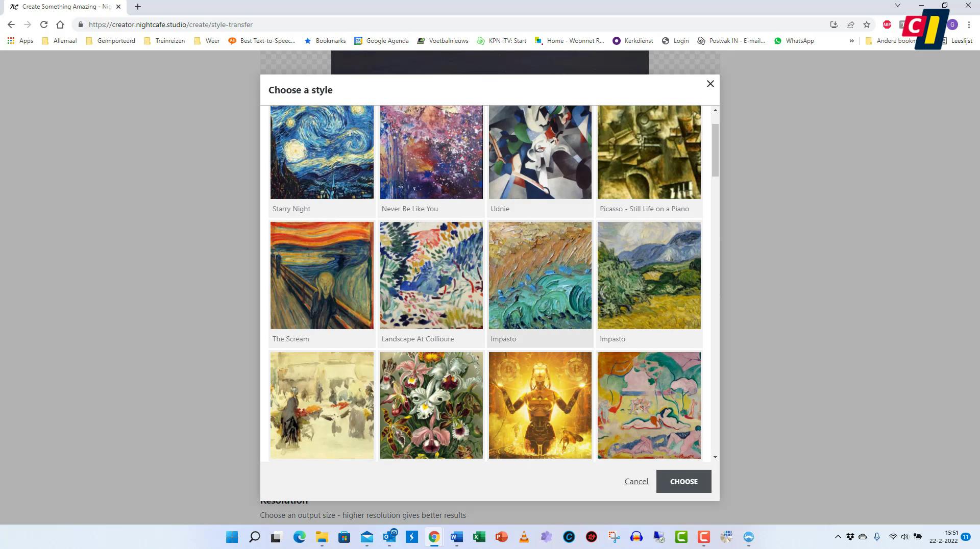Switch to the Create Something Amazing tab
The image size is (980, 549).
66,7
